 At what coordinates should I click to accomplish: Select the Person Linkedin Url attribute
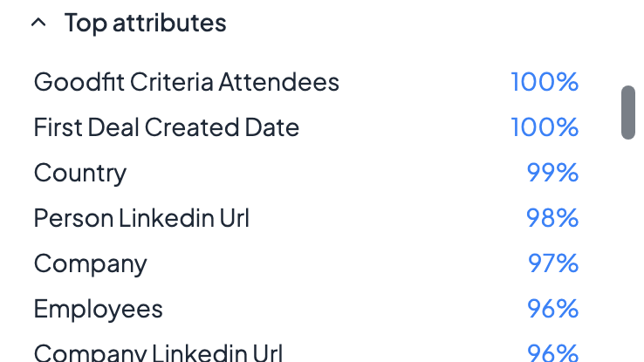141,218
